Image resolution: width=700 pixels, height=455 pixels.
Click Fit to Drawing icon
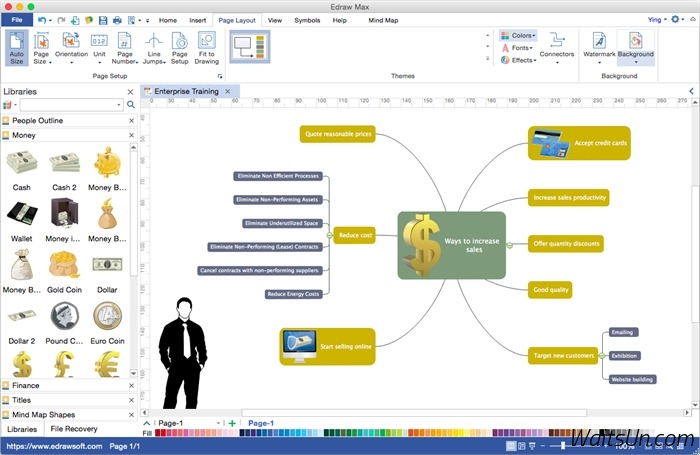pyautogui.click(x=206, y=46)
